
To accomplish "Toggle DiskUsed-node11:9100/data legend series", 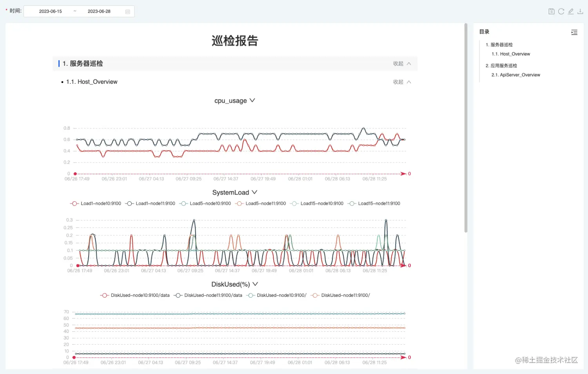I will pos(208,295).
